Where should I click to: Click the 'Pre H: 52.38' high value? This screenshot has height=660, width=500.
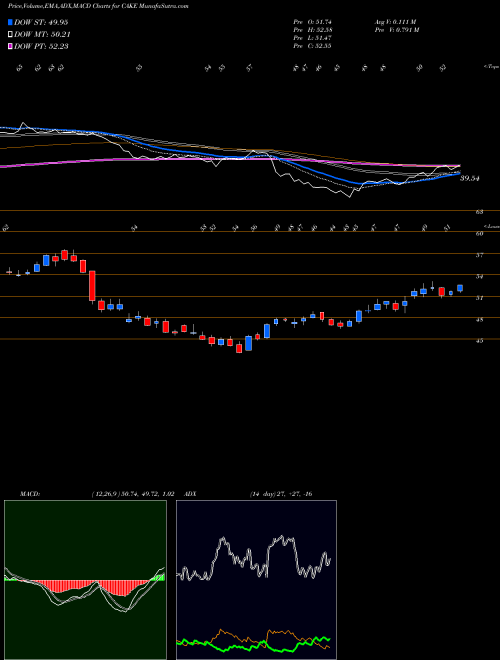pos(312,30)
